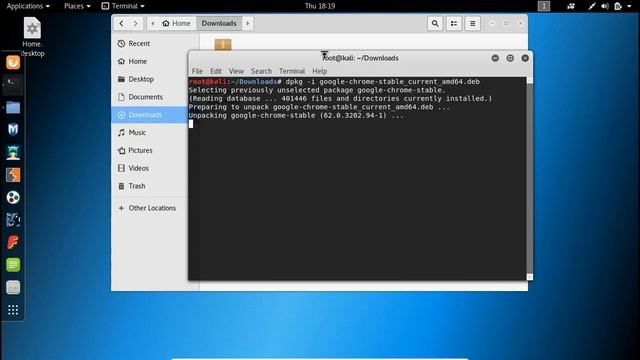Open Trash in Files sidebar
This screenshot has height=360, width=640.
pyautogui.click(x=149, y=186)
